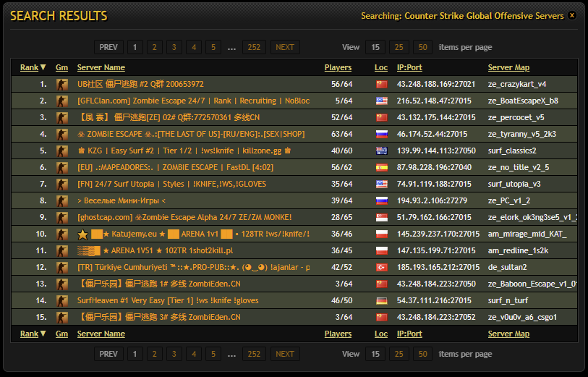Open ghostcap.com Zombie Escape Alpha server
588x377 pixels.
(x=184, y=217)
